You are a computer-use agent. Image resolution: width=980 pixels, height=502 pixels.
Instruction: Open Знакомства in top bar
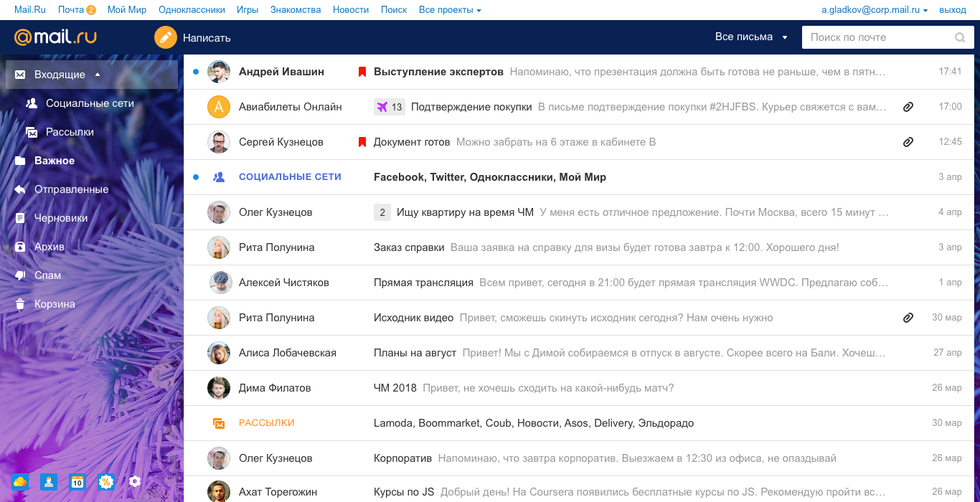pyautogui.click(x=296, y=10)
